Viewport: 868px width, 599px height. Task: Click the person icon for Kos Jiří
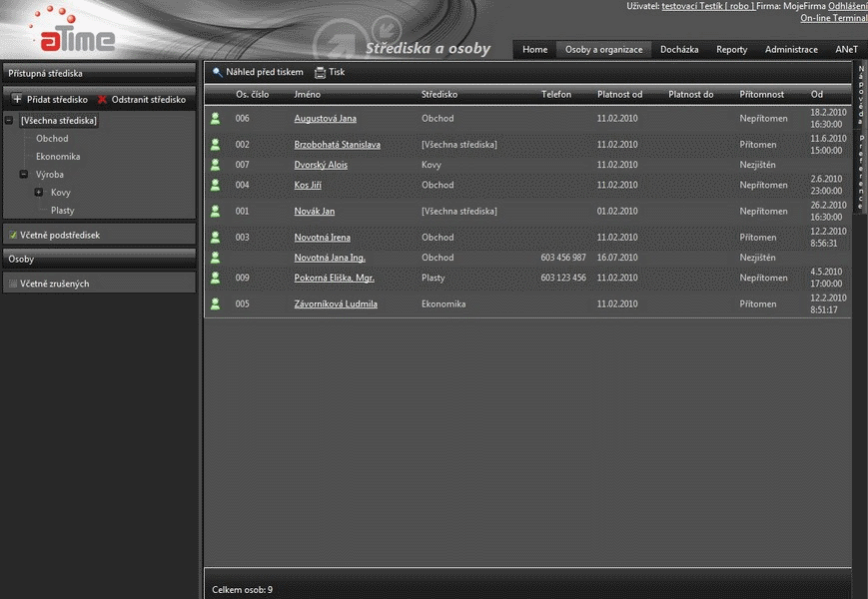click(x=216, y=185)
